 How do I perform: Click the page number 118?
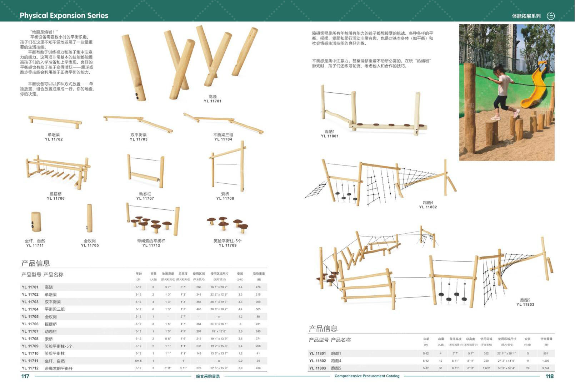click(x=549, y=376)
